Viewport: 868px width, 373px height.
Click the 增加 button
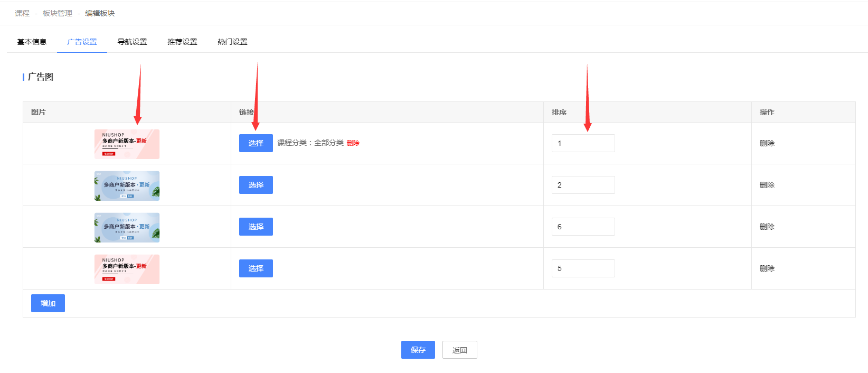(x=48, y=303)
